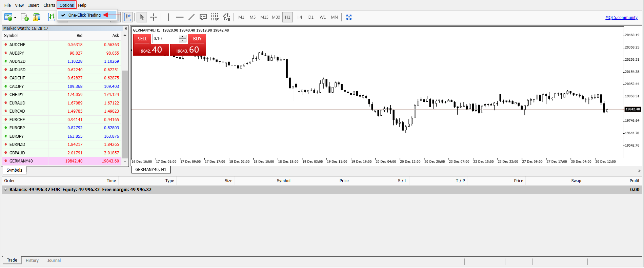Select the vertical line drawing tool
Viewport: 644px width, 268px height.
168,17
